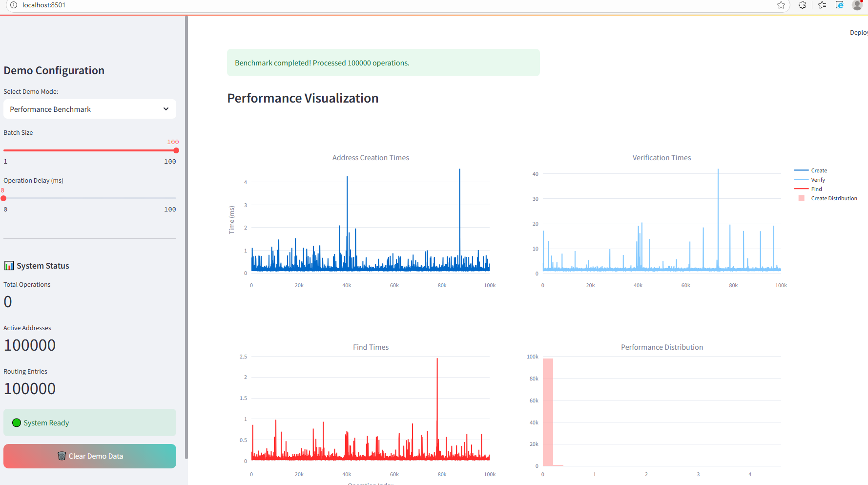Viewport: 868px width, 485px height.
Task: Open the browser profile avatar
Action: pyautogui.click(x=857, y=5)
